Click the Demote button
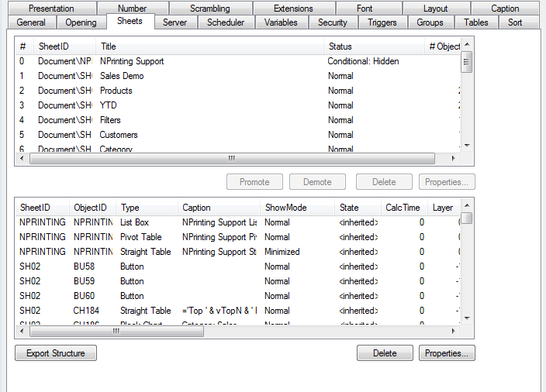This screenshot has height=392, width=546. [x=317, y=182]
